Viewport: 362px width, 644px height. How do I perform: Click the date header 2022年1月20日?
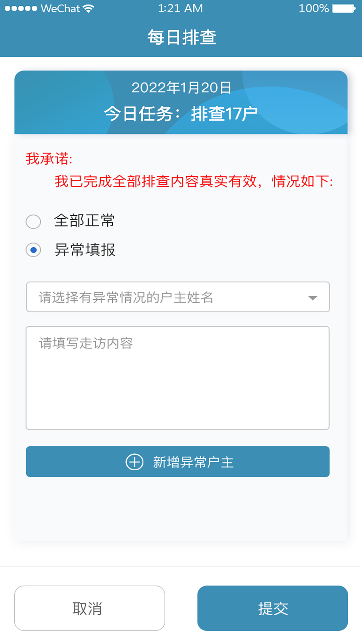tap(181, 89)
